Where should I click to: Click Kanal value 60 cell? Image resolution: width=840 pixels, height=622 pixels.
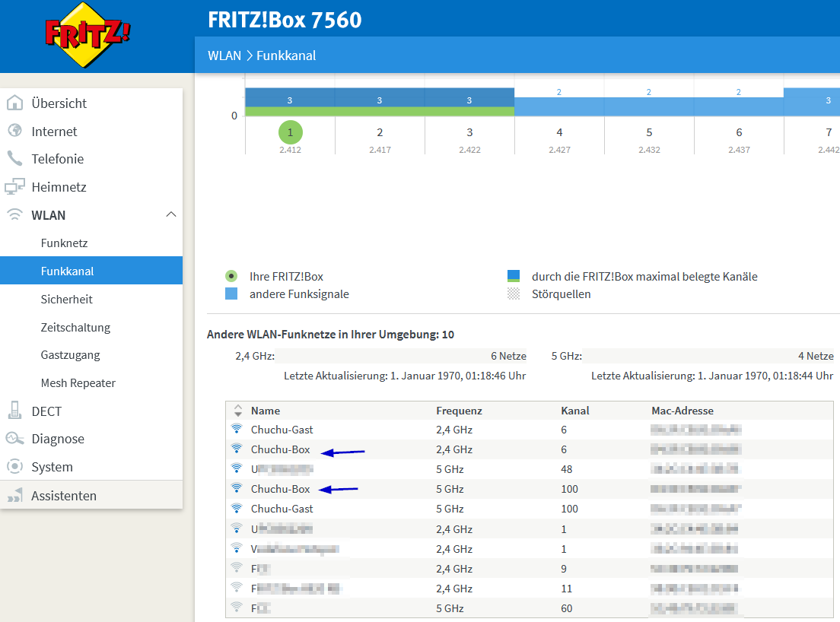click(x=566, y=608)
